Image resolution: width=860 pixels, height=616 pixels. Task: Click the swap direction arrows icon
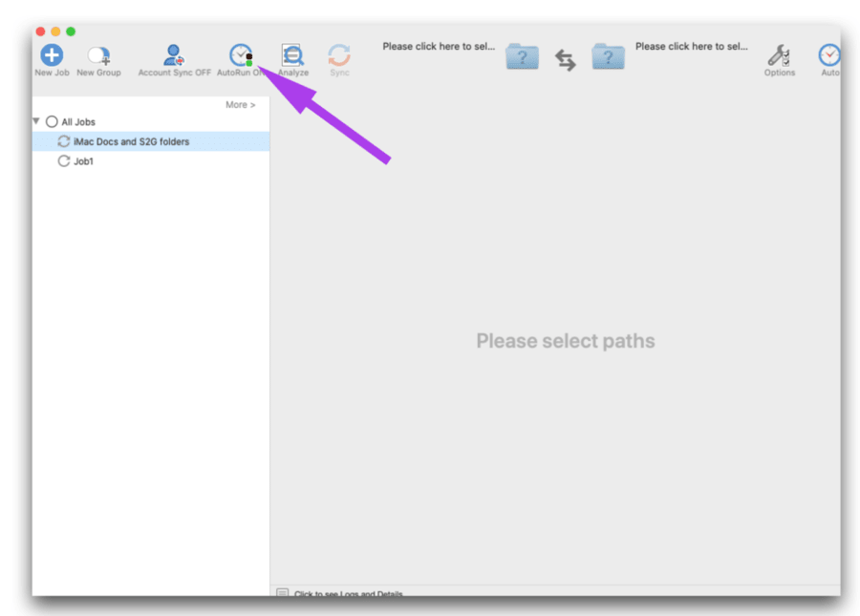coord(565,58)
